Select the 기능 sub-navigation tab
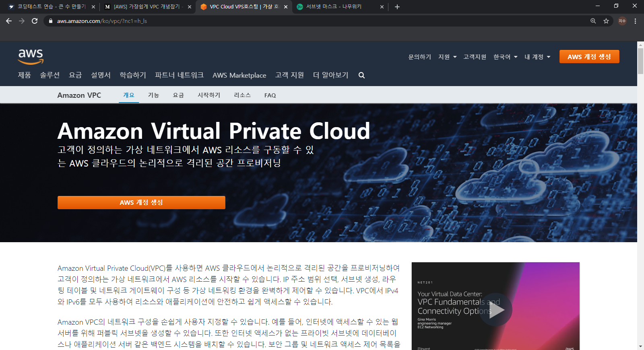The height and width of the screenshot is (350, 644). [153, 95]
